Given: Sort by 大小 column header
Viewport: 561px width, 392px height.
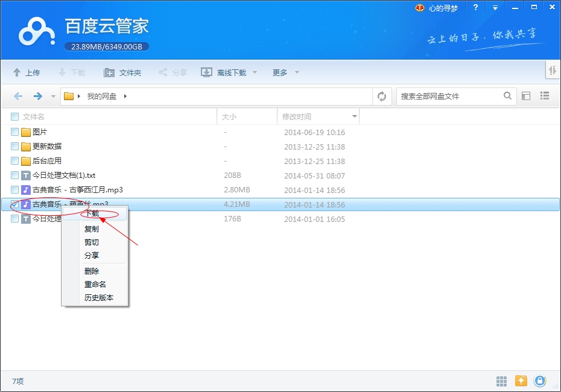Looking at the screenshot, I should coord(229,116).
